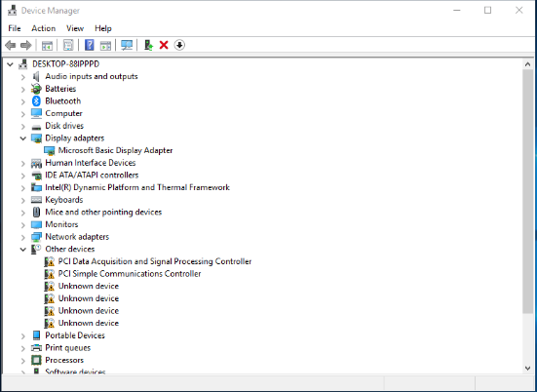Click the Keyboards category icon
537x392 pixels.
point(36,200)
